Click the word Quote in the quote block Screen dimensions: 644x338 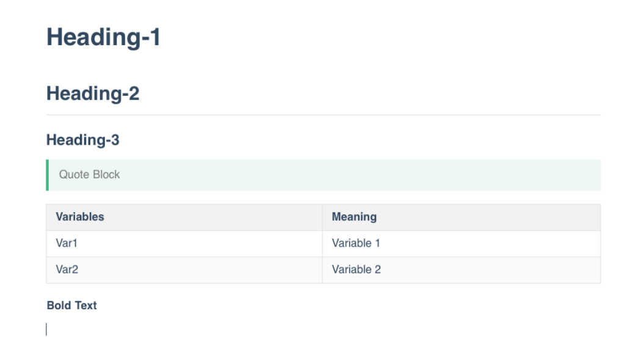pos(74,174)
